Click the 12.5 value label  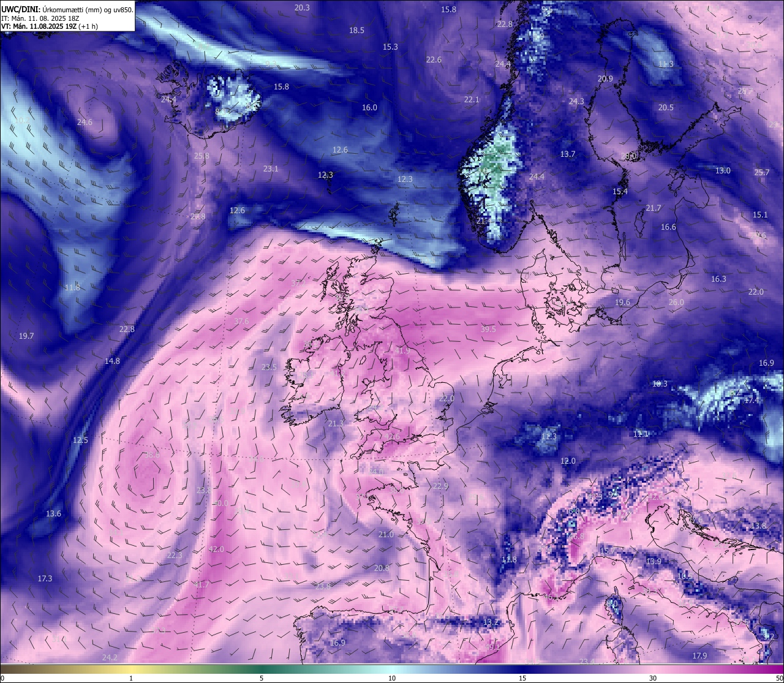(x=80, y=440)
